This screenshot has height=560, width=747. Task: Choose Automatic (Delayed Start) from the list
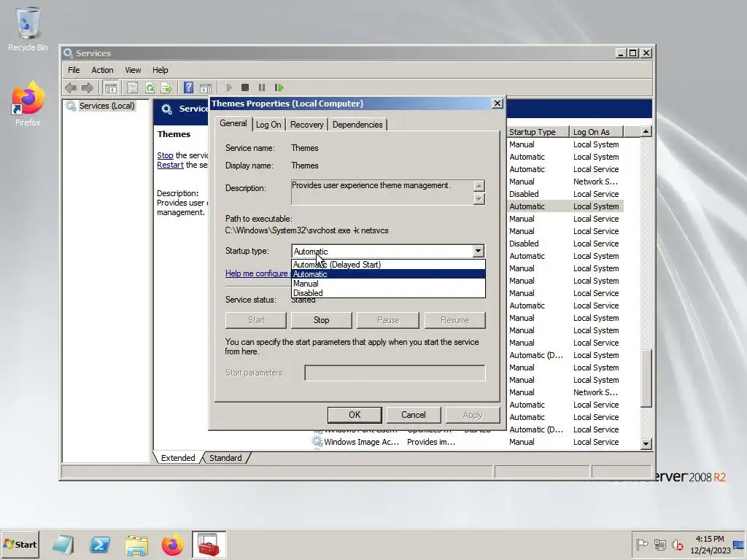coord(388,264)
